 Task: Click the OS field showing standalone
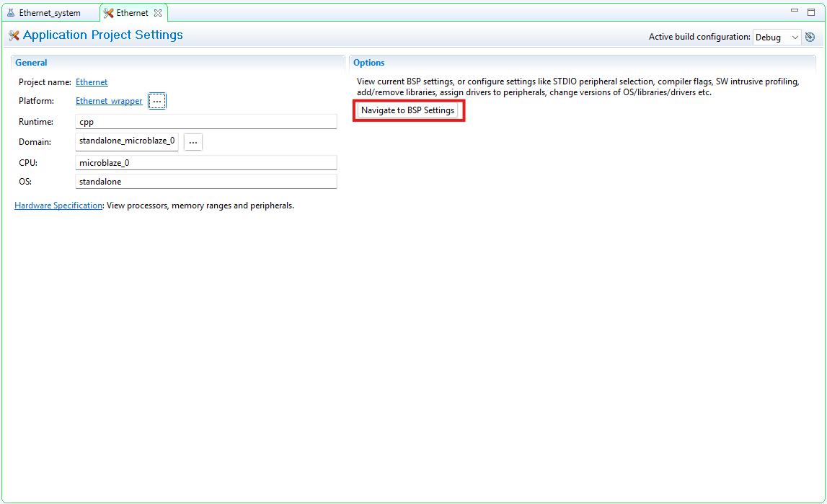(205, 182)
